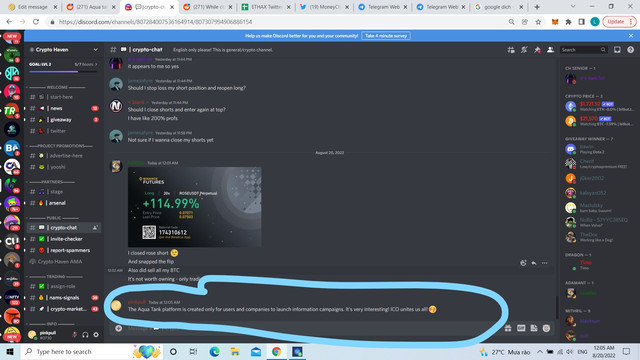The width and height of the screenshot is (640, 360).
Task: Switch to the ETHAX Twitter browser tab
Action: coord(267,7)
